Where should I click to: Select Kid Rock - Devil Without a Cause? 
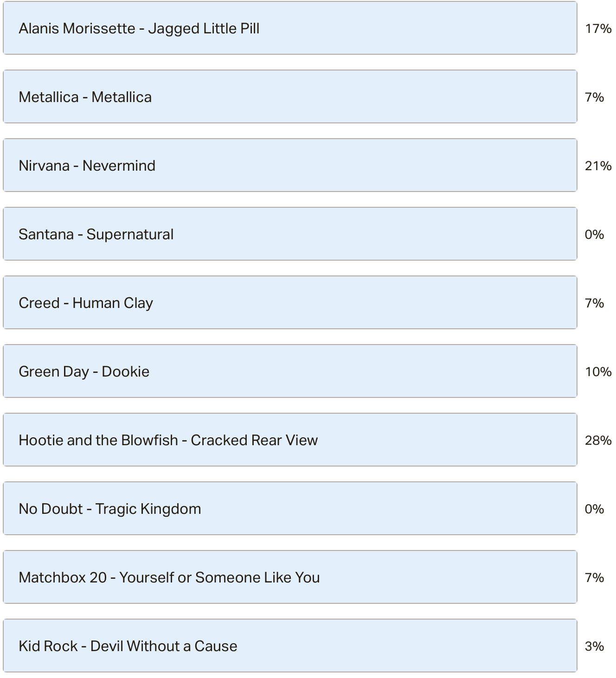pos(290,646)
